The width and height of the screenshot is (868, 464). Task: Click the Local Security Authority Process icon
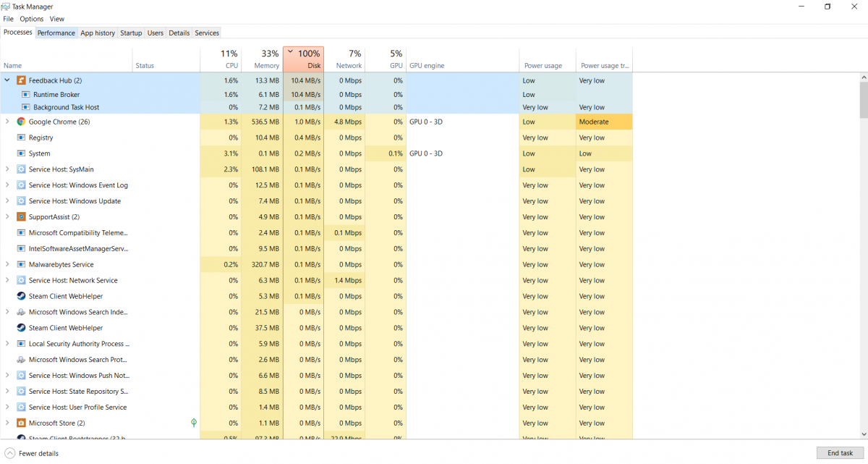point(22,344)
